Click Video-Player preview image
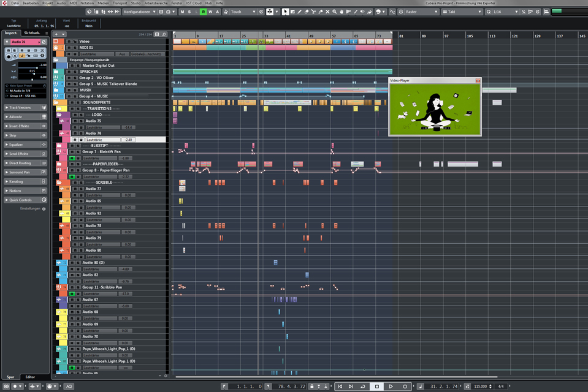588x392 pixels. click(x=435, y=110)
